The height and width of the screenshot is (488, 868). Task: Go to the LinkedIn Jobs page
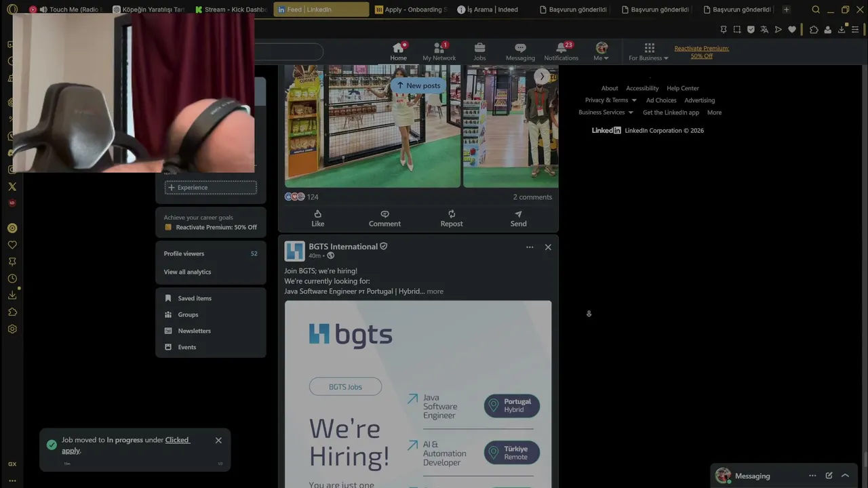tap(479, 52)
